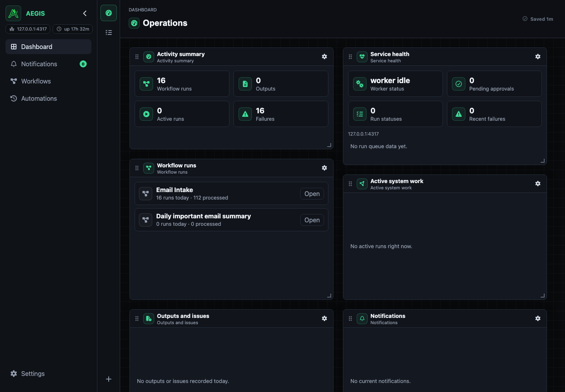Screen dimensions: 565x392
Task: Open Service health widget settings gear
Action: coord(538,56)
